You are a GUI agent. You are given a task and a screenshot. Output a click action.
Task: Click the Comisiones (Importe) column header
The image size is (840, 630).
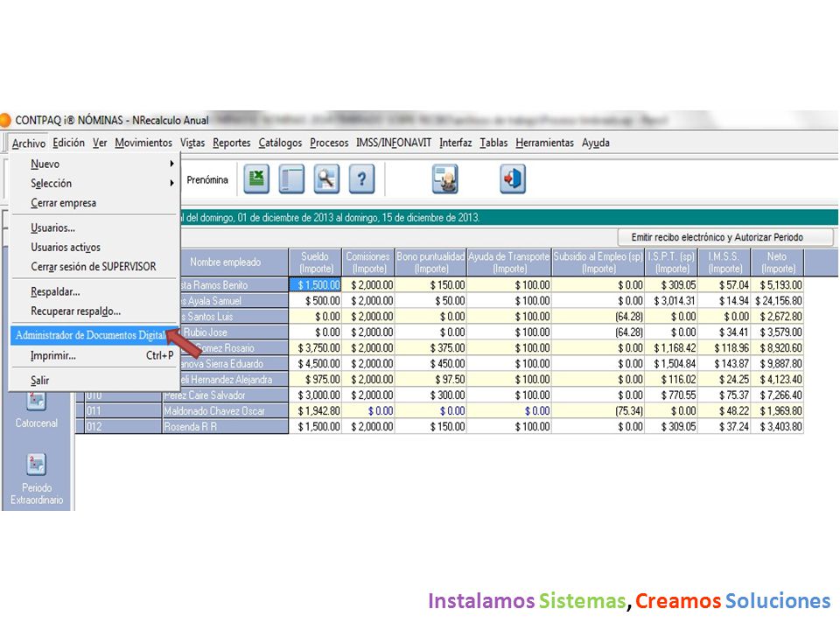(368, 262)
